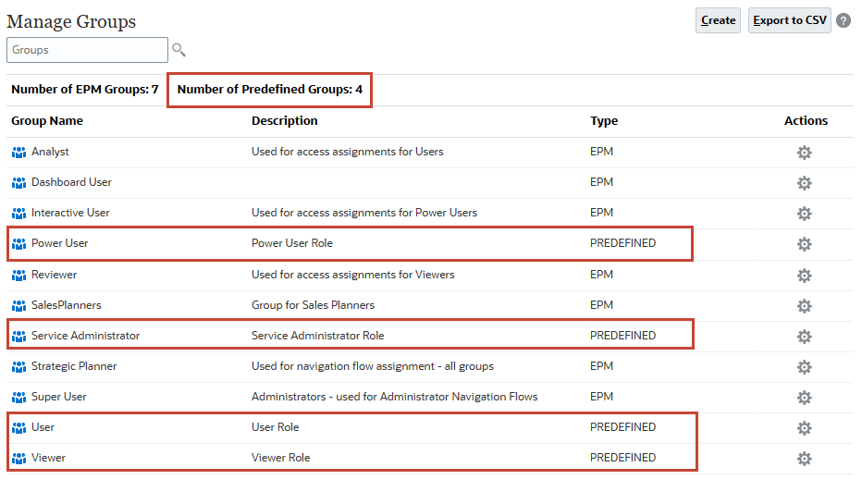862x504 pixels.
Task: Click the Description column header
Action: point(284,121)
